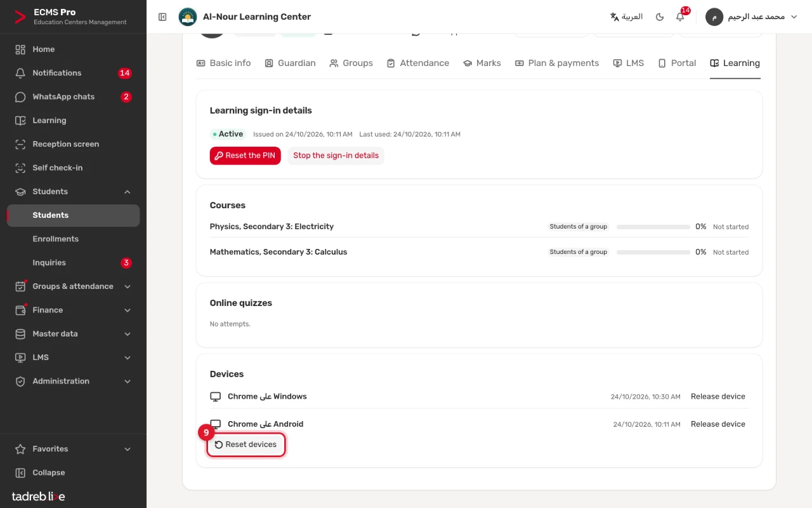
Task: Switch to the Groups tab
Action: [x=351, y=63]
